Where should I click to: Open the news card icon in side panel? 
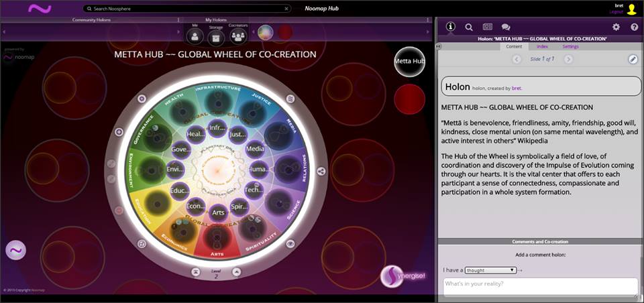(488, 27)
